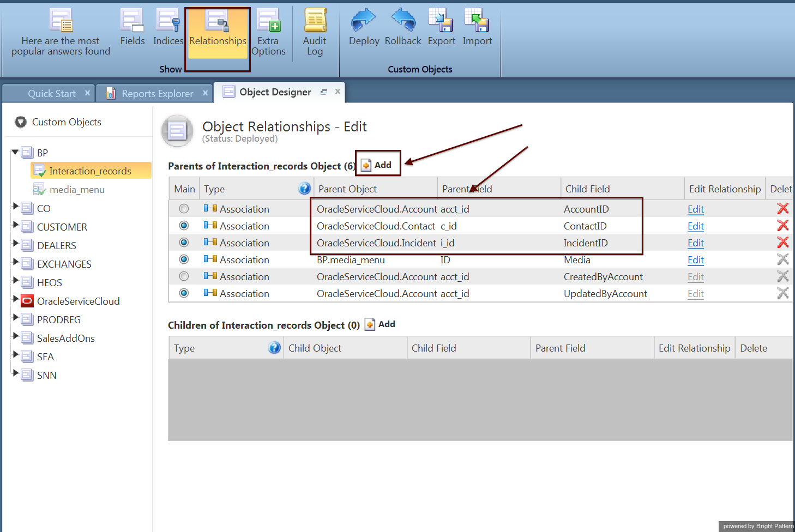The width and height of the screenshot is (795, 532).
Task: Edit the IncidentID relationship
Action: point(696,243)
